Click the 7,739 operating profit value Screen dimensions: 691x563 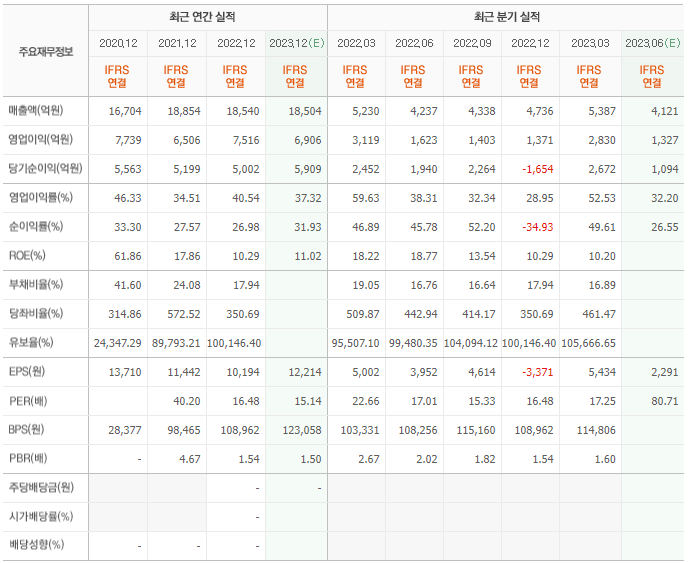[x=128, y=140]
